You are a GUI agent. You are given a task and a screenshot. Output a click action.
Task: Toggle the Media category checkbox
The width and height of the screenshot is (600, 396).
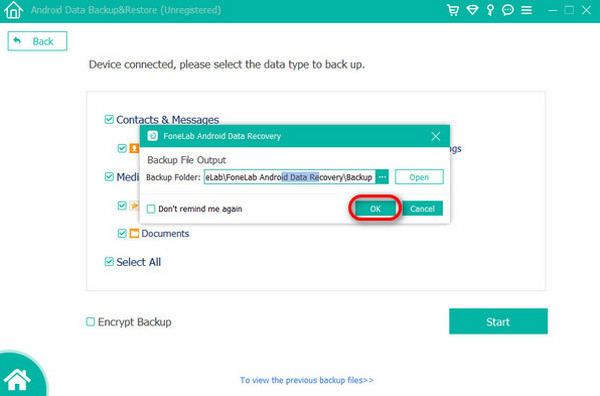[109, 176]
